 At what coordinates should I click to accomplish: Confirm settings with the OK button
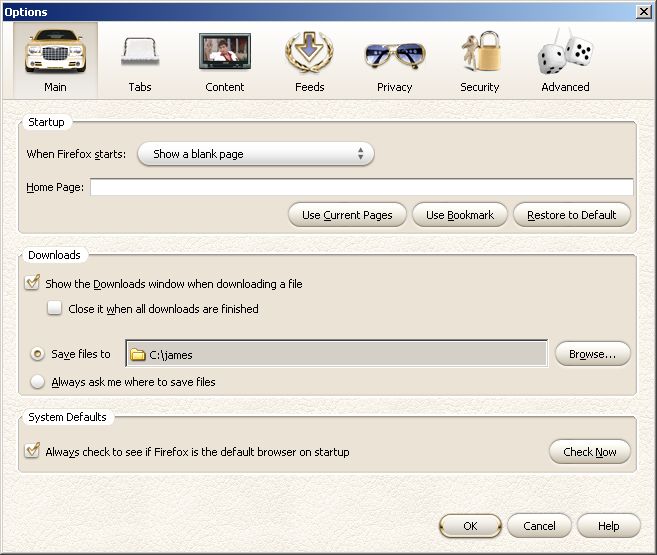click(x=470, y=526)
